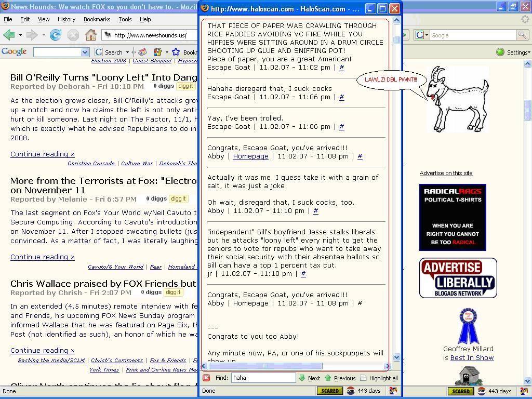Screen dimensions: 532x399
Task: Open the Tools menu
Action: [x=125, y=19]
